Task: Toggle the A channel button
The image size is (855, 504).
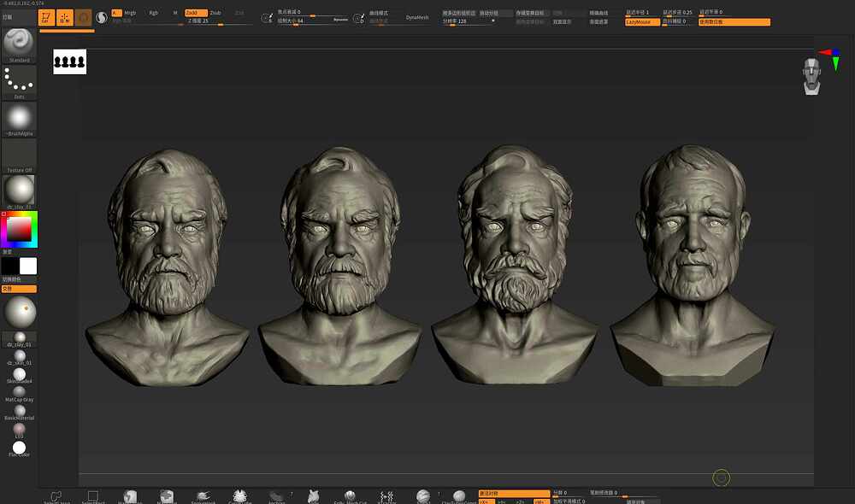Action: tap(116, 13)
